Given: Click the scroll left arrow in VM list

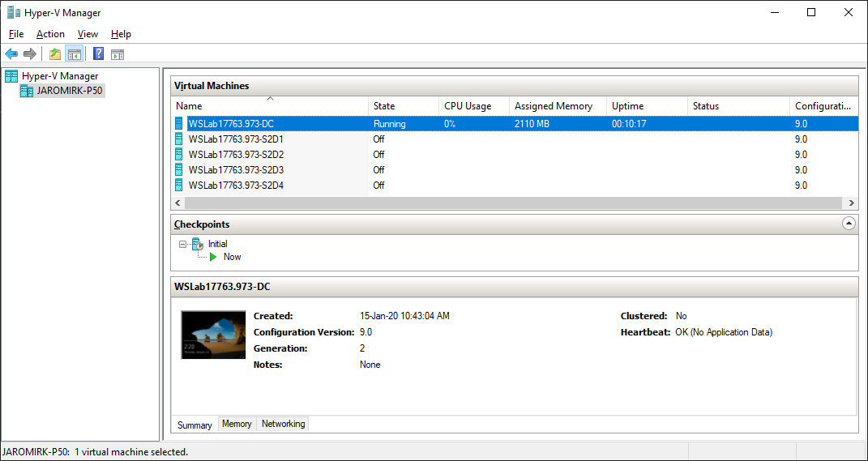Looking at the screenshot, I should (177, 203).
